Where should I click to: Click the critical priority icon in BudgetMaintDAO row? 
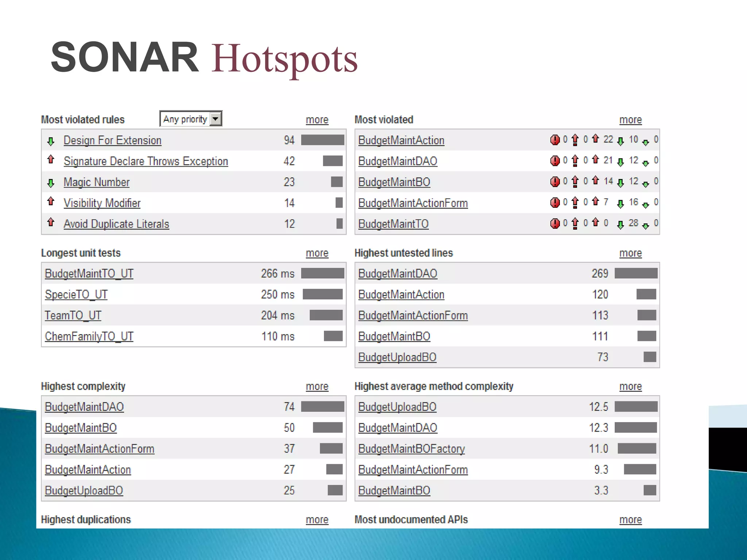575,161
